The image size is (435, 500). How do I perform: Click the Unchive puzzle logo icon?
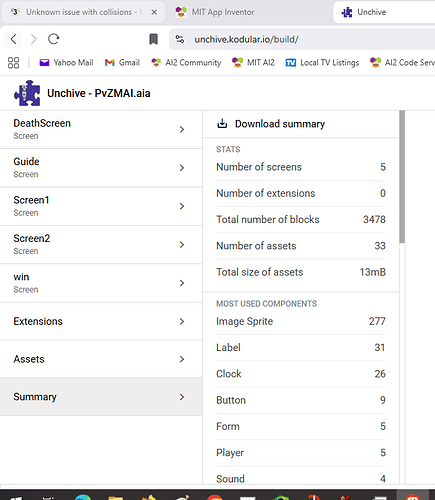click(x=27, y=93)
